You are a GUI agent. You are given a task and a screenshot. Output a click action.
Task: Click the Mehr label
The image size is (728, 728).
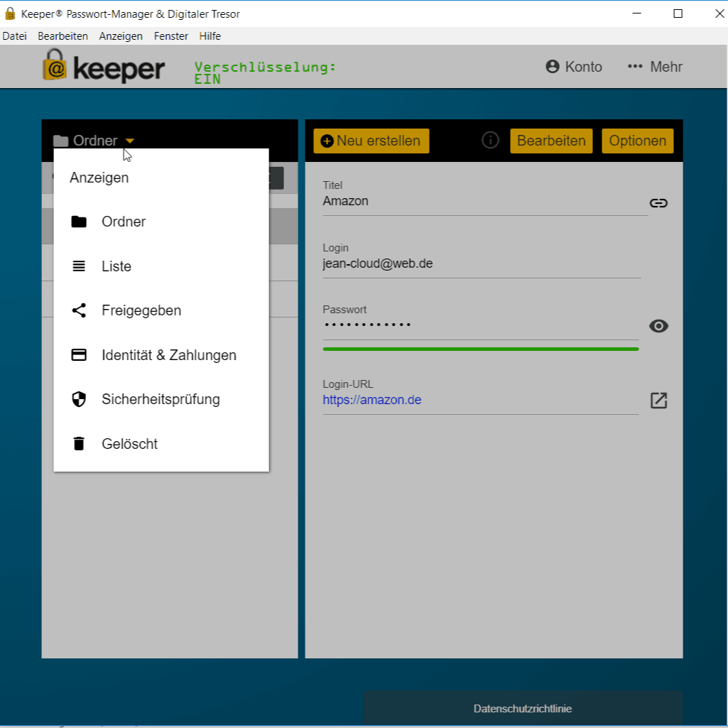(x=666, y=67)
